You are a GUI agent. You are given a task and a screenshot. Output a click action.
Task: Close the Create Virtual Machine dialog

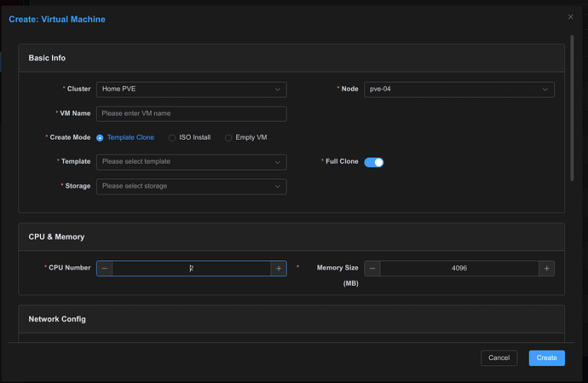point(571,16)
